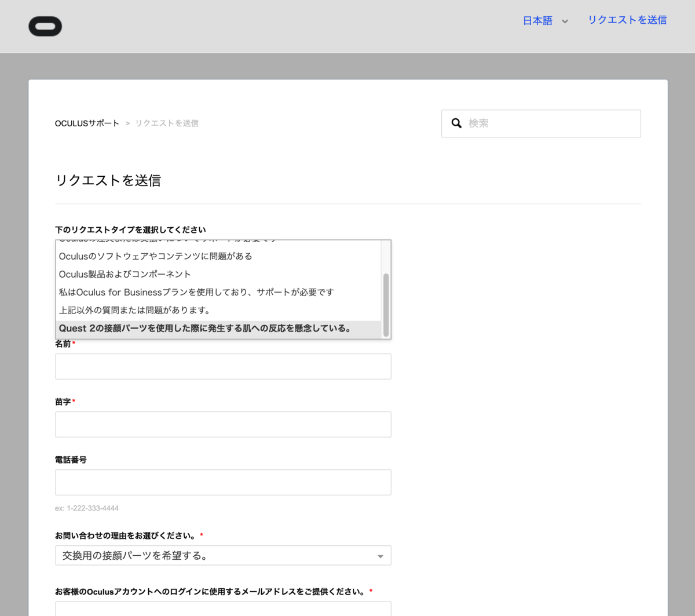Click the chevron next to 日本語

(565, 21)
